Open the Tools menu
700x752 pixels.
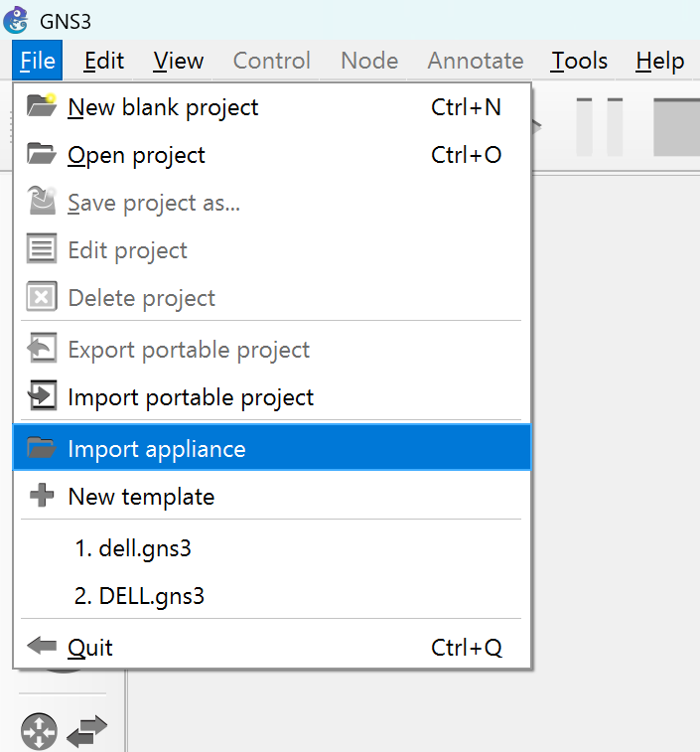tap(580, 61)
